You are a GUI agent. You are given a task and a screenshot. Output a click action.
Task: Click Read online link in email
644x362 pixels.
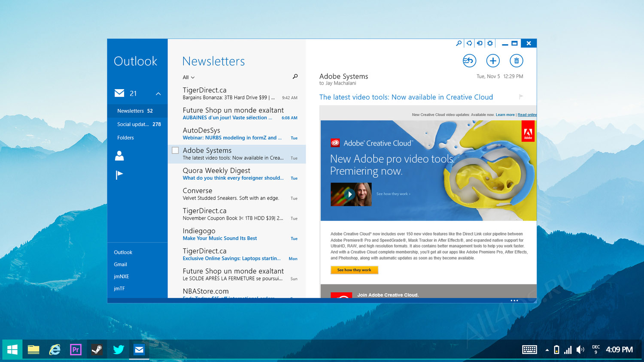527,115
